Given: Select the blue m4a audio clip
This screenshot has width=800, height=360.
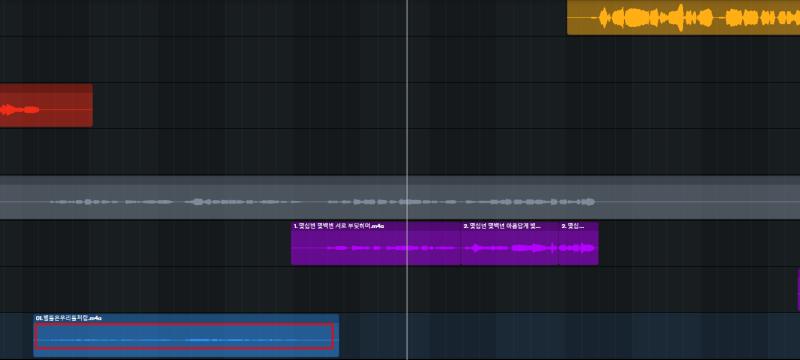Looking at the screenshot, I should click(x=186, y=336).
